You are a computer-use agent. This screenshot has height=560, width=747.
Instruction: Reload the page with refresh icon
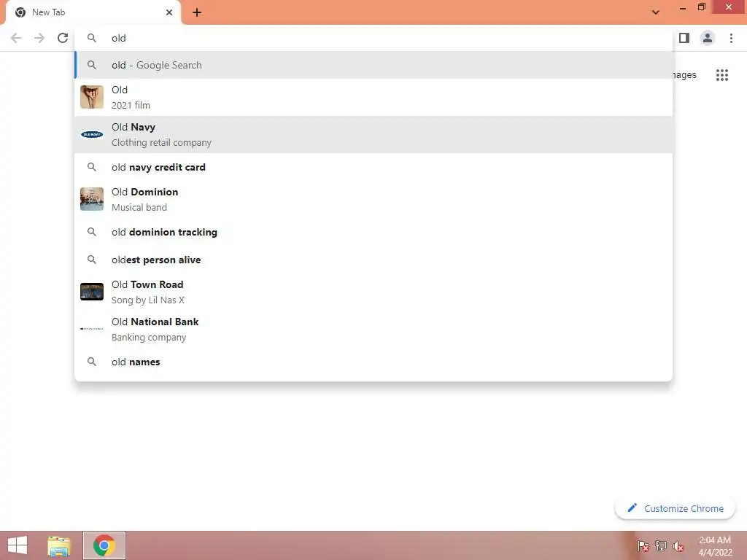pos(63,38)
